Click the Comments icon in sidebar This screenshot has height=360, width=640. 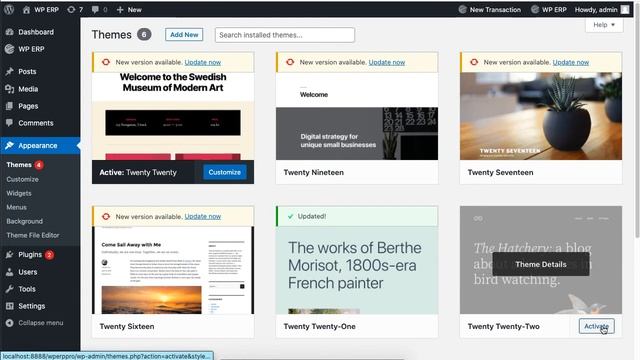coord(10,123)
